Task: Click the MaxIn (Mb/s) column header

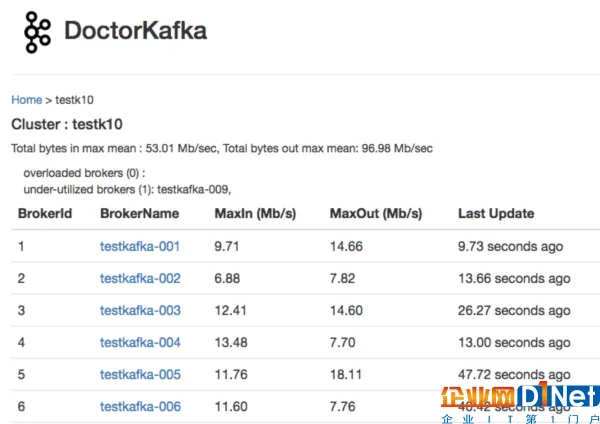Action: click(x=256, y=213)
